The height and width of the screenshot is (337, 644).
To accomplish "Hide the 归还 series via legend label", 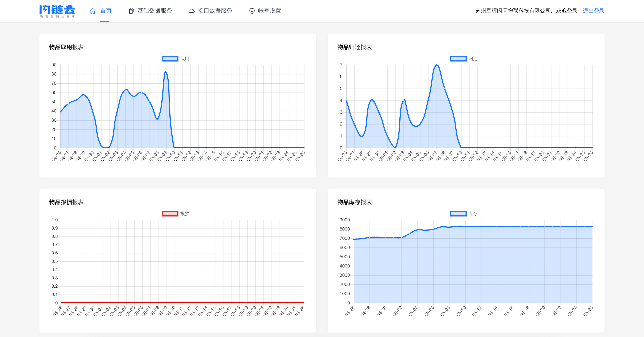I will click(473, 58).
